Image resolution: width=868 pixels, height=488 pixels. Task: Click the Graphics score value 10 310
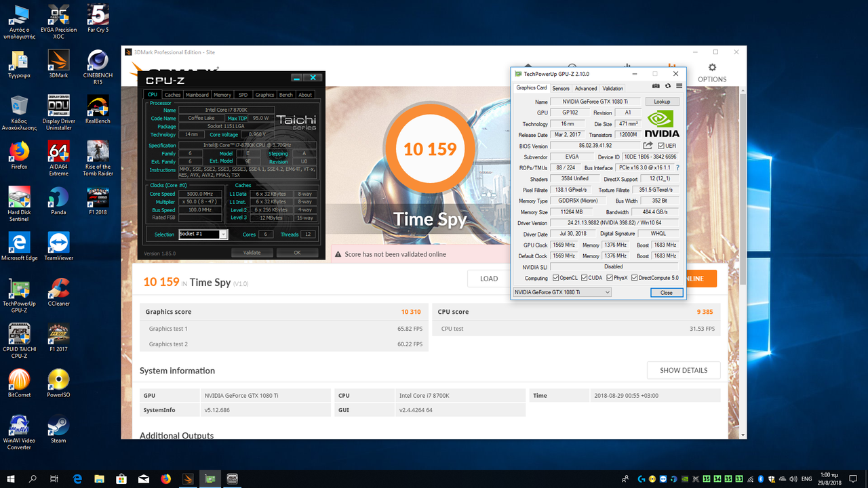coord(411,312)
